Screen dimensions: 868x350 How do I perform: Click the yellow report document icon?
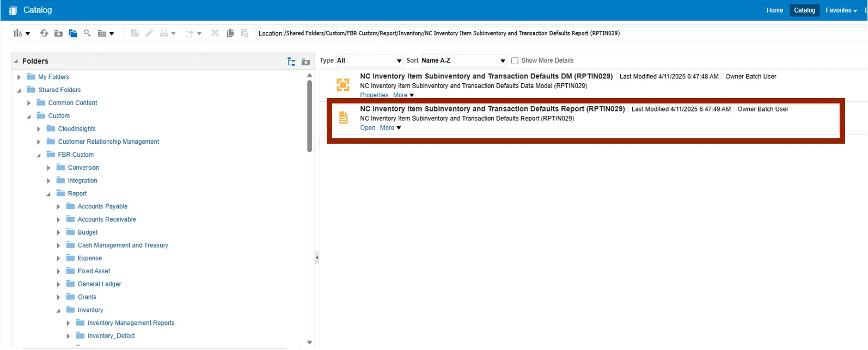pyautogui.click(x=344, y=118)
